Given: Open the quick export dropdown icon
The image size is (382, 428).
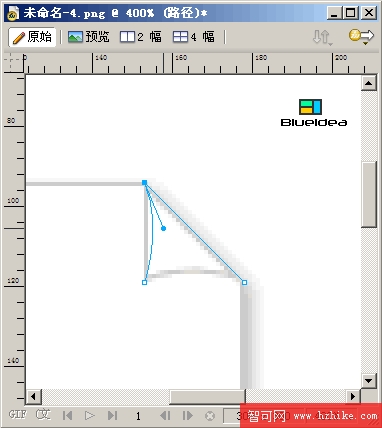Looking at the screenshot, I should tap(361, 37).
